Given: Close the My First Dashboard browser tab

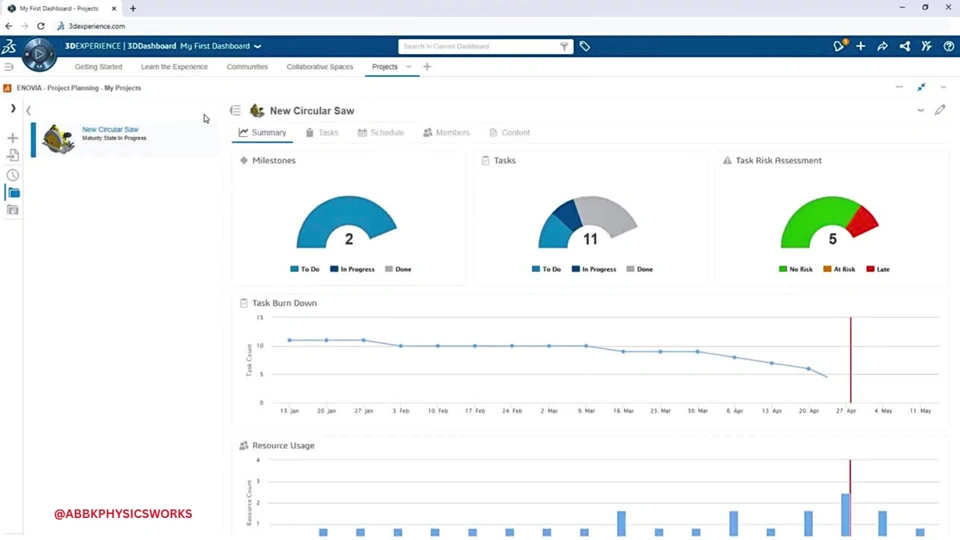Looking at the screenshot, I should tap(114, 9).
